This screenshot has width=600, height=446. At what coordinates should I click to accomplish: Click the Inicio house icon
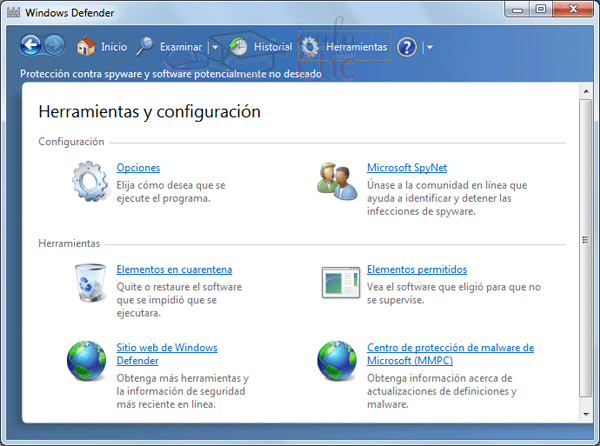(x=86, y=46)
